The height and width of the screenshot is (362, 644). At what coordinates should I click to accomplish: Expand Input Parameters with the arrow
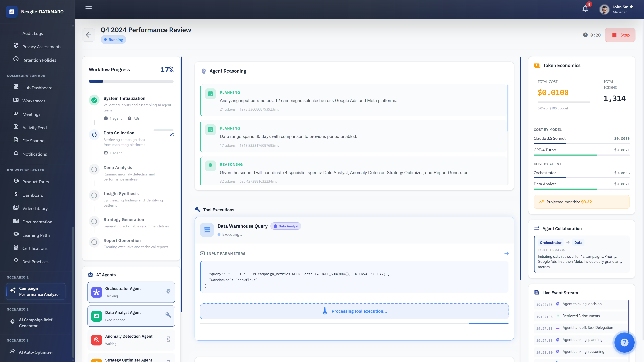[506, 254]
